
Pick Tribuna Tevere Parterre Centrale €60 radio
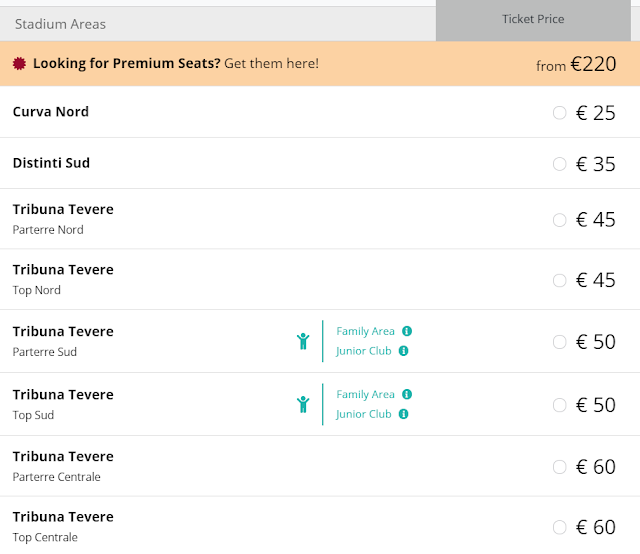[x=560, y=467]
